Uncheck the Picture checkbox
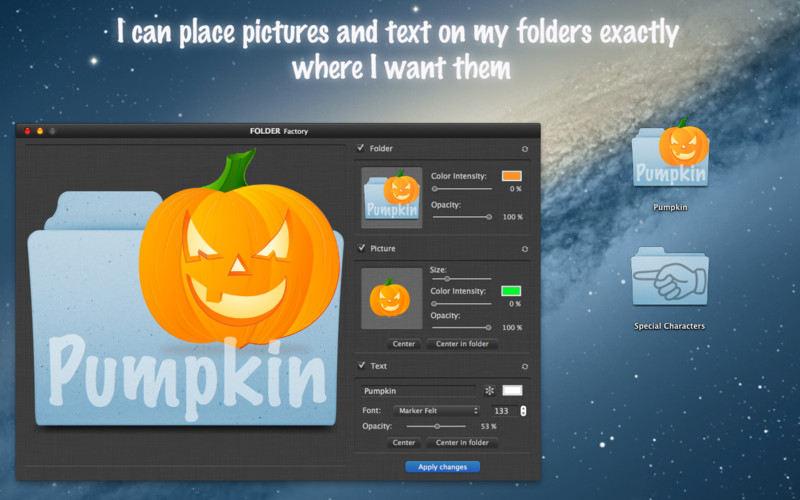Screen dimensions: 800x500 tap(361, 248)
